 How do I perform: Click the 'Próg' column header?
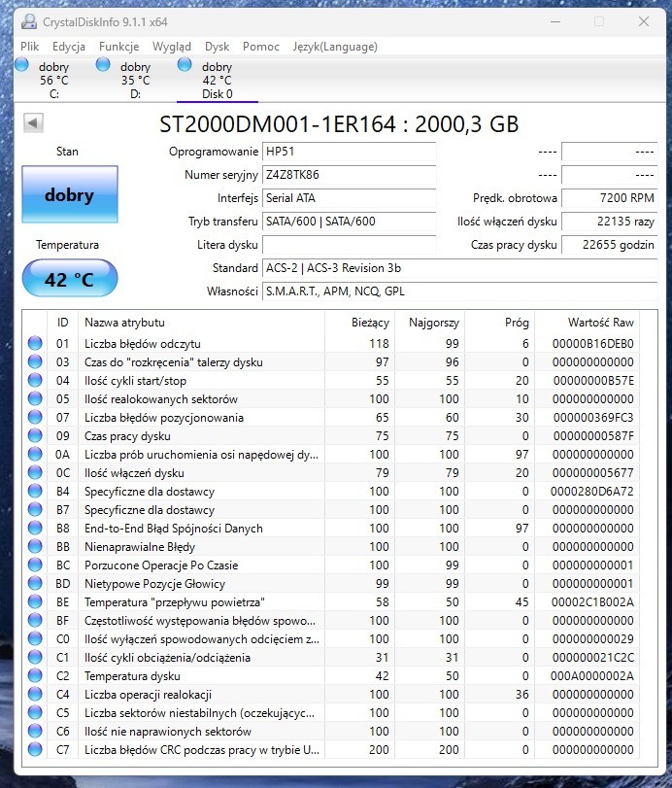[500, 323]
